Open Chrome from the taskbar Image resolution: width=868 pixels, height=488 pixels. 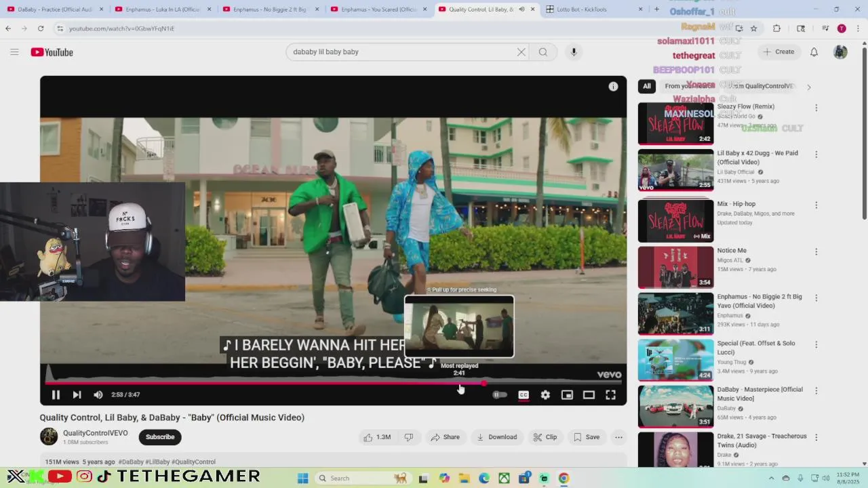[564, 479]
